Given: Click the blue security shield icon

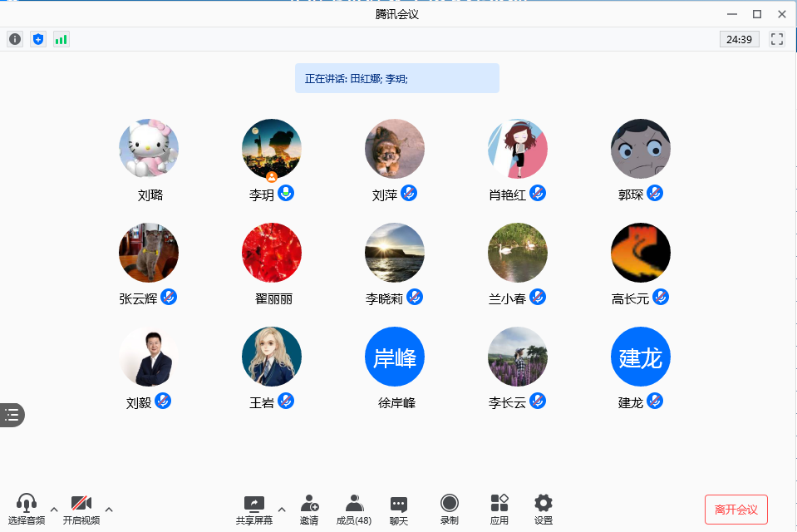Looking at the screenshot, I should click(x=38, y=39).
